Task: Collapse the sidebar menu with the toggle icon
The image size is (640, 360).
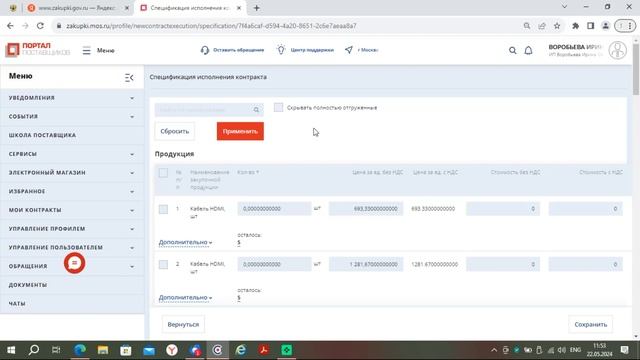Action: (129, 77)
